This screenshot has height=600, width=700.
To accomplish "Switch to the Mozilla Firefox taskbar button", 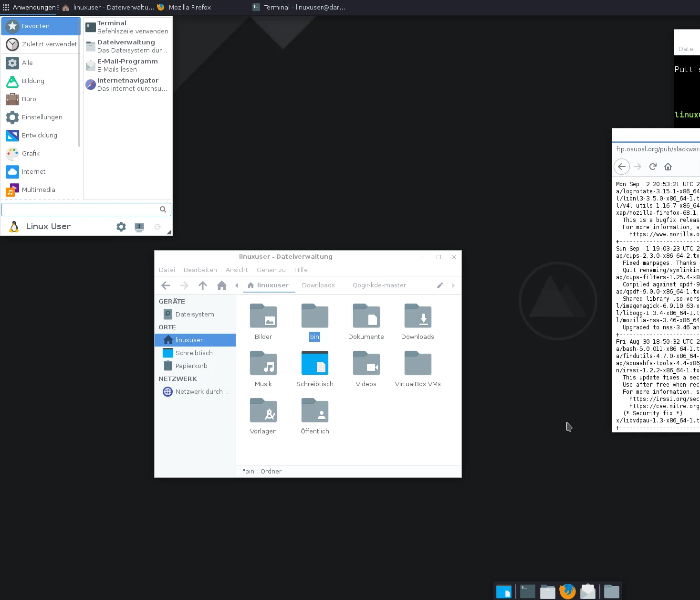I will click(x=184, y=7).
